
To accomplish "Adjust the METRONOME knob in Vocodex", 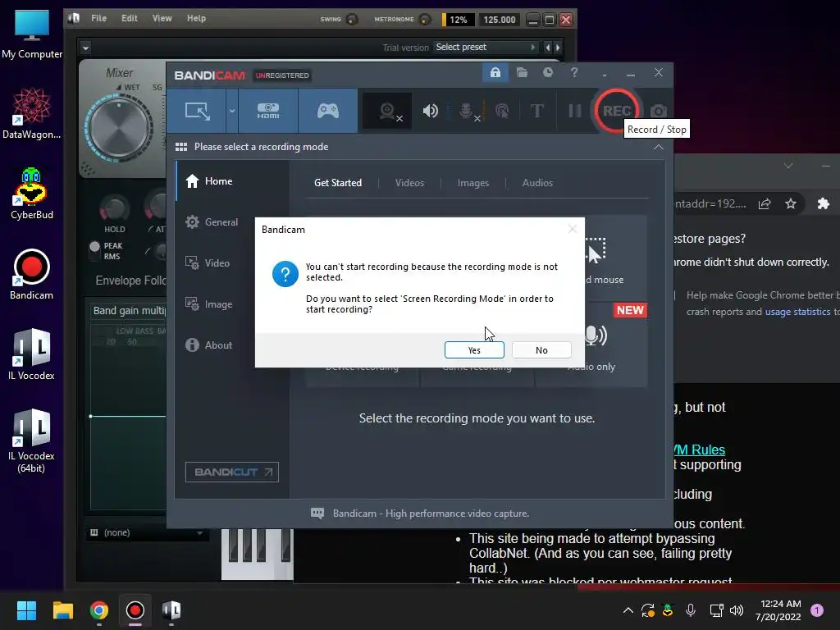I will click(x=425, y=20).
